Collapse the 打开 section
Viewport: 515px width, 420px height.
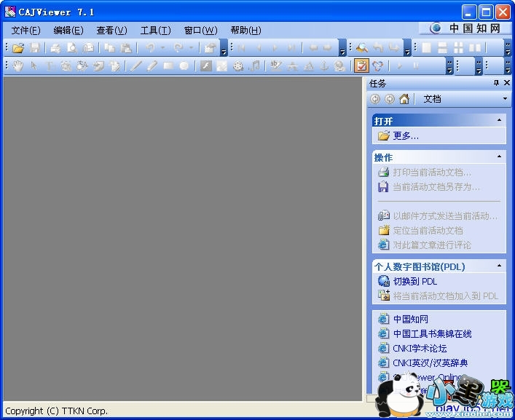click(x=499, y=120)
